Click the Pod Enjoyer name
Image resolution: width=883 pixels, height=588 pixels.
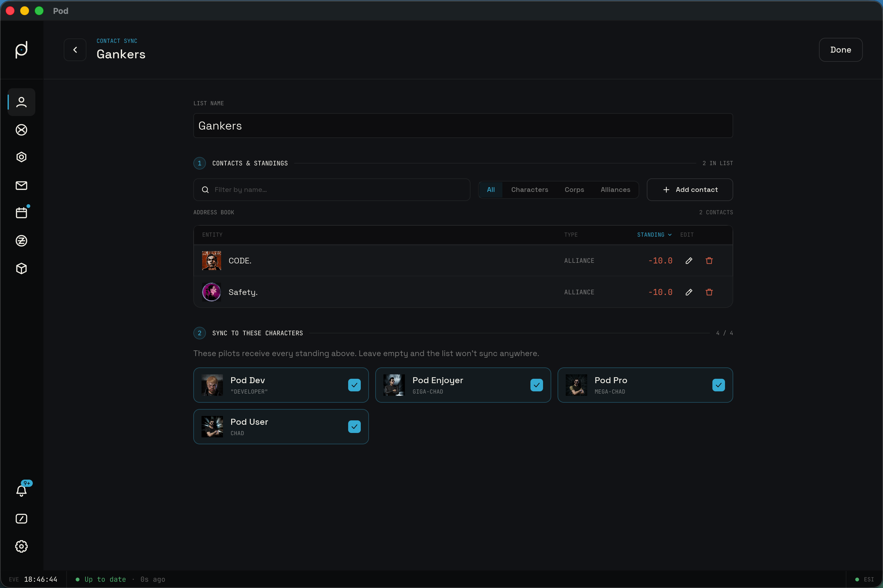point(438,380)
